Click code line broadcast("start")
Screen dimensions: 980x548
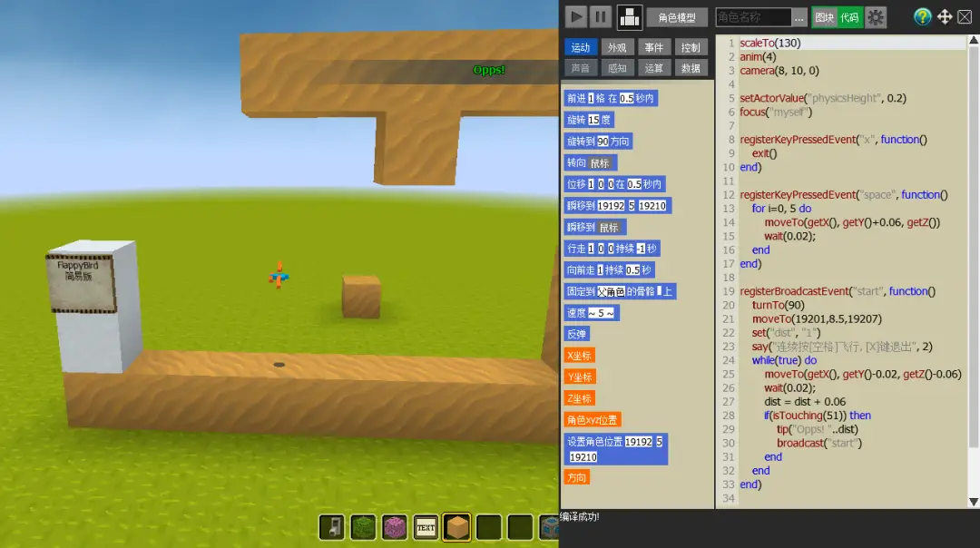click(x=819, y=443)
